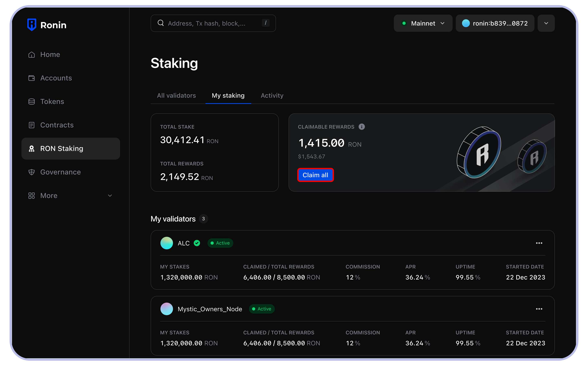
Task: Open Governance in the sidebar
Action: click(x=71, y=172)
